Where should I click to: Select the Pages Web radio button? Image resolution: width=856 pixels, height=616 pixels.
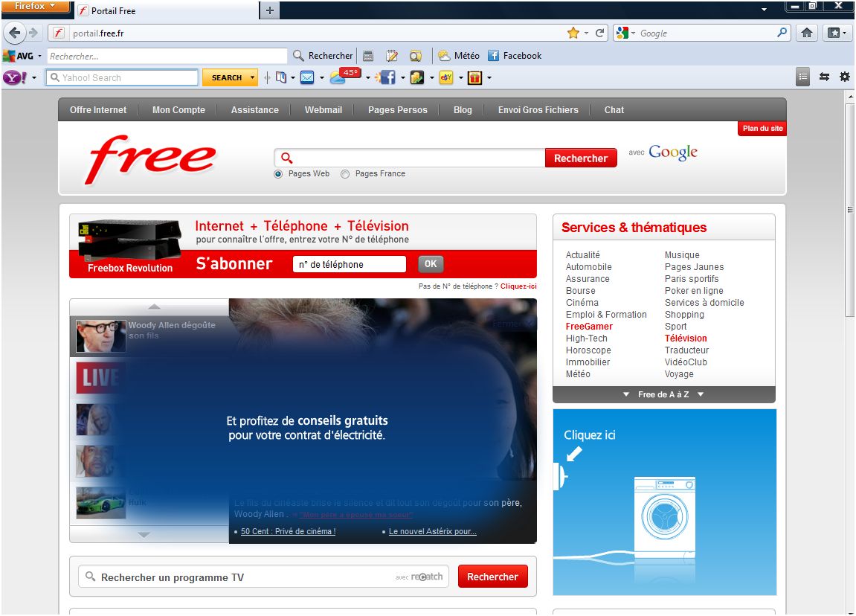pyautogui.click(x=279, y=174)
